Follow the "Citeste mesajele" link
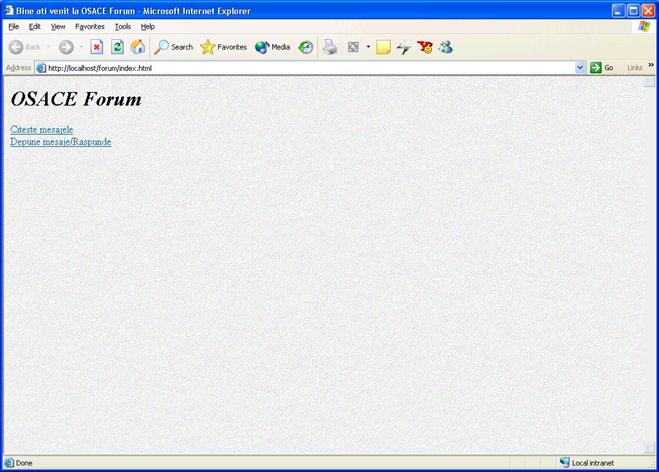Image resolution: width=659 pixels, height=472 pixels. click(41, 130)
